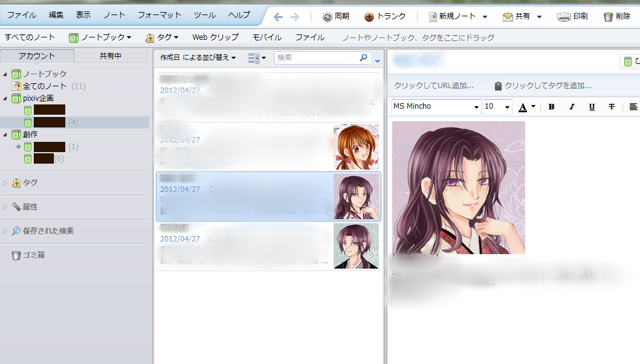Image resolution: width=640 pixels, height=364 pixels.
Task: Go forward with the right arrow
Action: 294,17
